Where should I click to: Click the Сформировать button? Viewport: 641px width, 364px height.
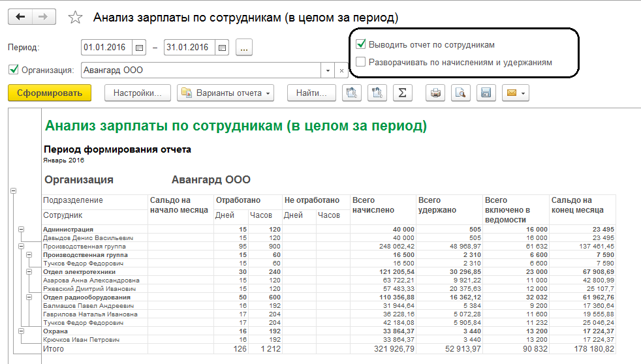50,93
